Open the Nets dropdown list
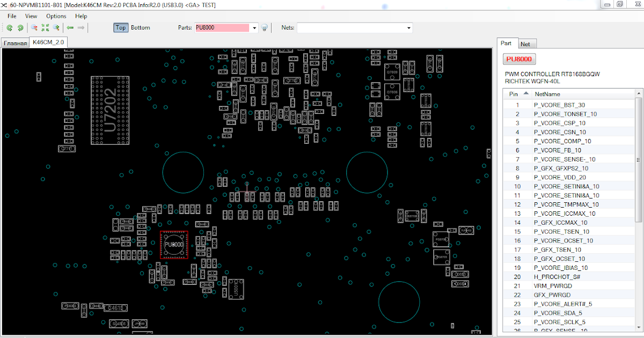 (x=408, y=27)
